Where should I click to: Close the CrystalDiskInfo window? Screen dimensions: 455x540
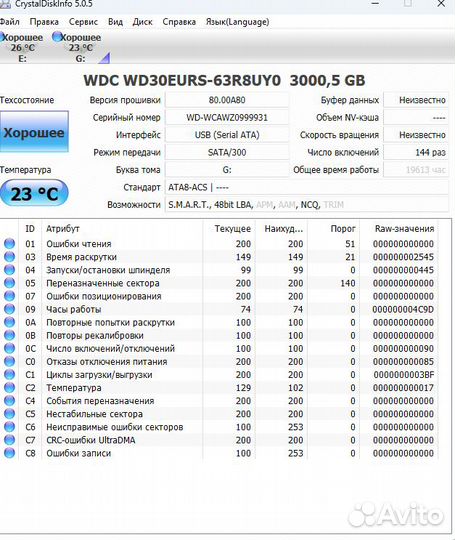click(441, 4)
